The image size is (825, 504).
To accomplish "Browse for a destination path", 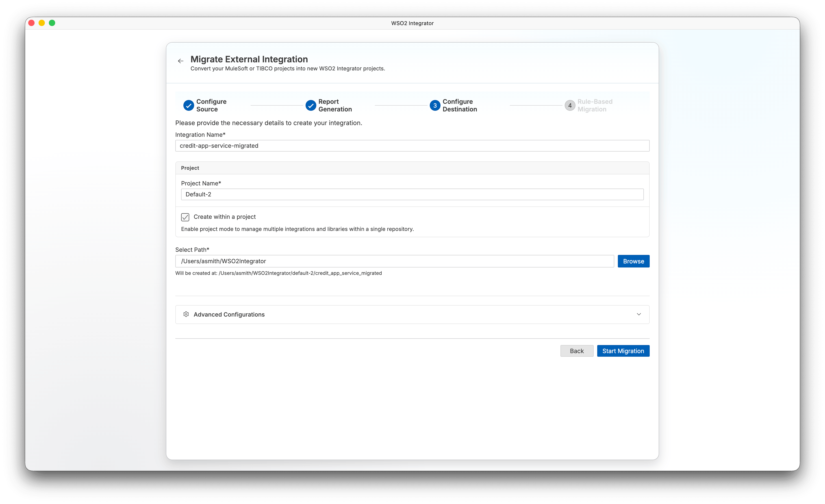I will [634, 261].
